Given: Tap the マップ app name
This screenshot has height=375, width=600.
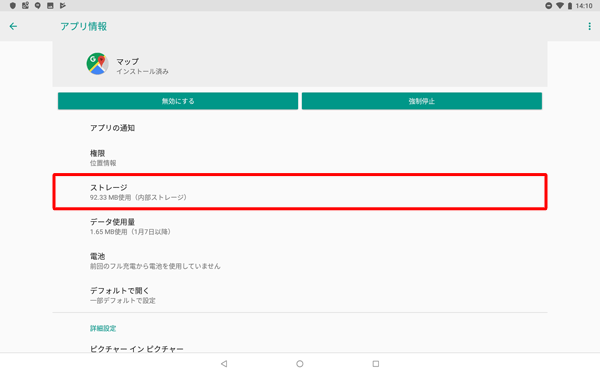Looking at the screenshot, I should pos(127,61).
